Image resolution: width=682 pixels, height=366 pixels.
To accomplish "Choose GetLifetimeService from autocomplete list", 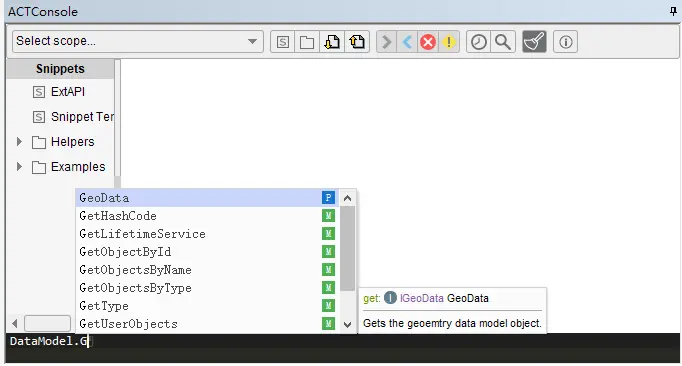I will click(x=207, y=234).
